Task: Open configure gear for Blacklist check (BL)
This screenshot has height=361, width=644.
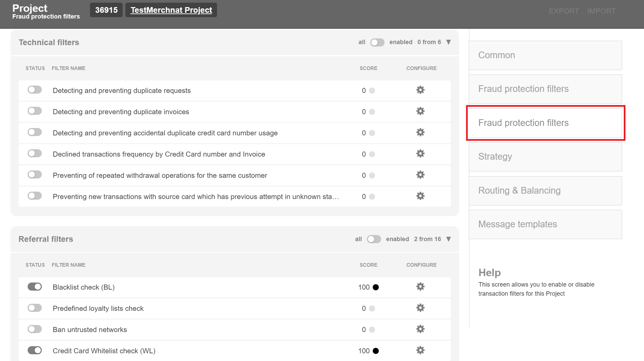Action: (x=420, y=287)
